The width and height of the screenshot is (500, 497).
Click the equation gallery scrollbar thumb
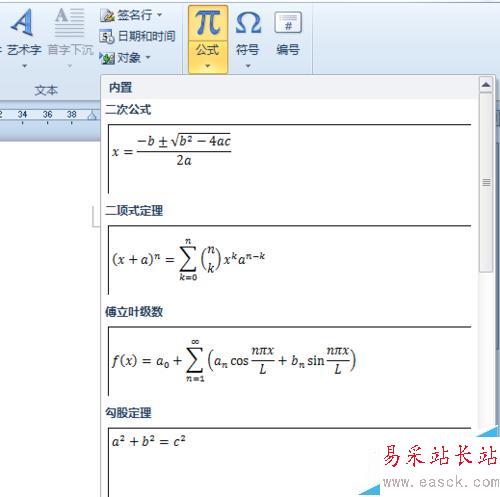486,183
